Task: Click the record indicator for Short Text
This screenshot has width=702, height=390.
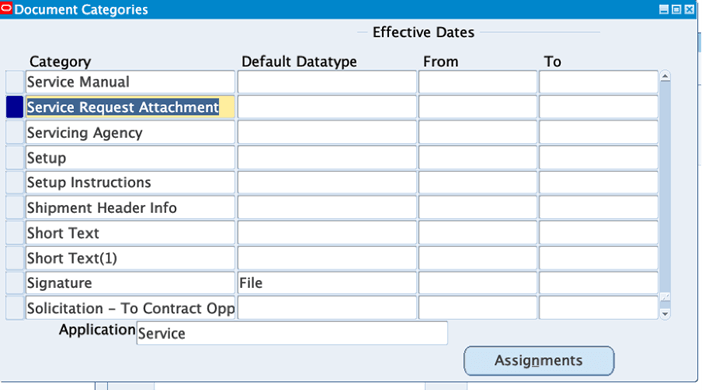Action: pos(14,233)
